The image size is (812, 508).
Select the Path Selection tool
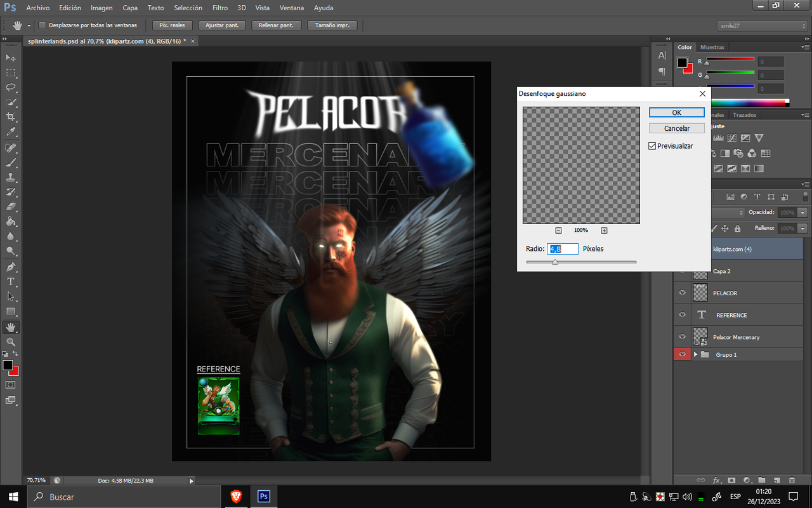point(11,296)
